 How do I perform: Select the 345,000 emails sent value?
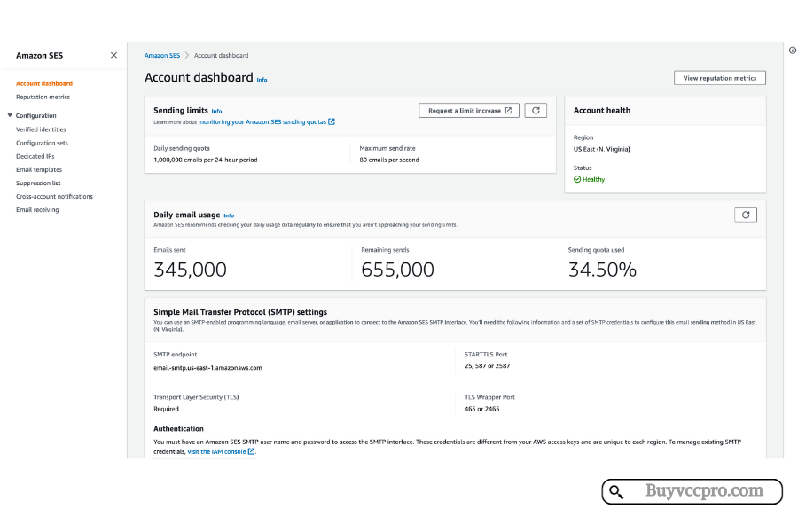(x=190, y=270)
